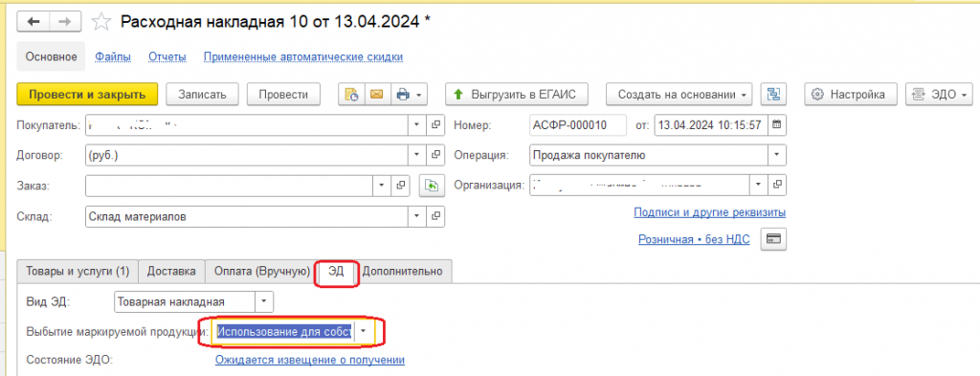
Task: Expand Договор field dropdown arrow
Action: [417, 154]
